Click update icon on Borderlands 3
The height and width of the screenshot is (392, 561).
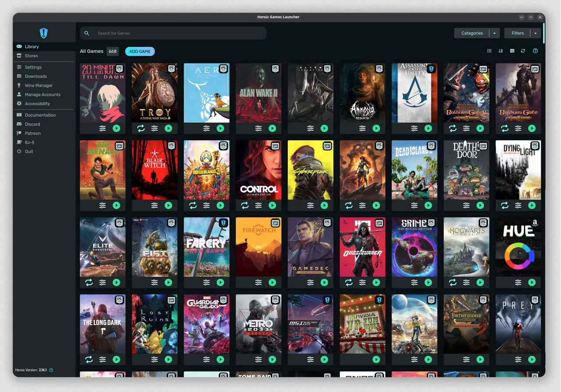tap(193, 205)
